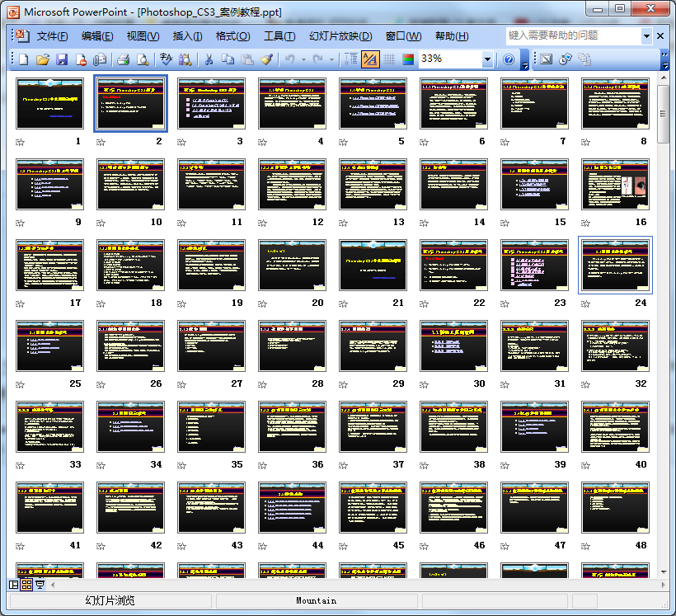Click horizontal scrollbar right arrow

pos(663,585)
